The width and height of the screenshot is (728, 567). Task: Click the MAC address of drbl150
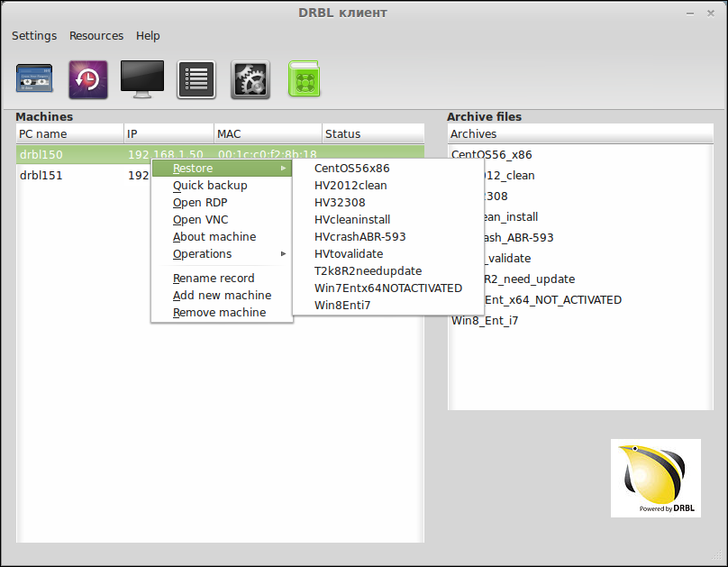tap(268, 154)
